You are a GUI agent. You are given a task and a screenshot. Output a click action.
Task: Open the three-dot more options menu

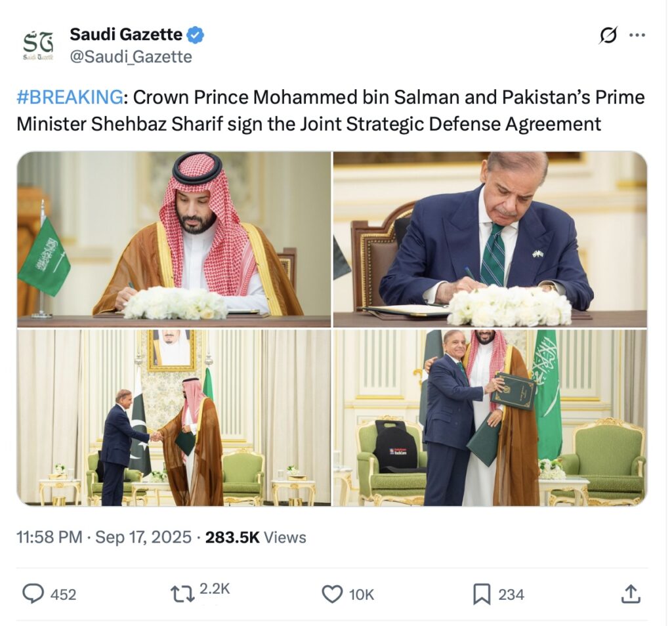[637, 35]
